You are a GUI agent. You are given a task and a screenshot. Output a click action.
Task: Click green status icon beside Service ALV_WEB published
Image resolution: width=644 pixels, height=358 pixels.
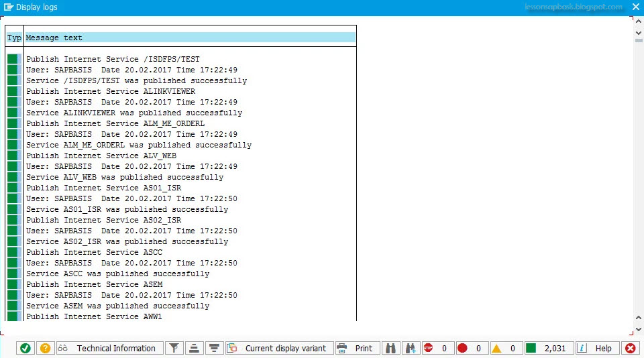pos(13,177)
